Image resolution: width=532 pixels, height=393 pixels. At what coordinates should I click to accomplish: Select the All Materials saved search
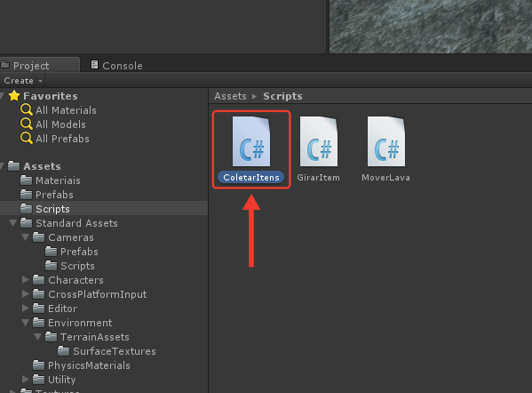pos(66,110)
